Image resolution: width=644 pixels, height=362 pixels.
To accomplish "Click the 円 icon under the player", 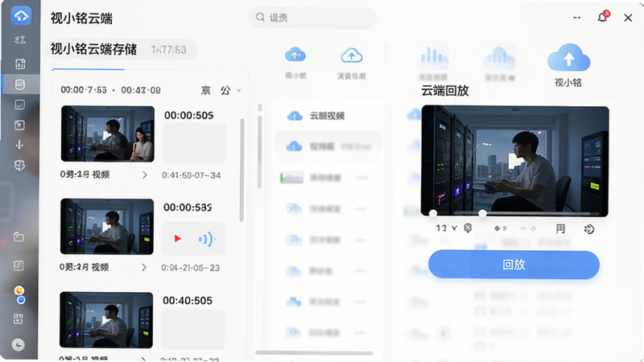I will click(x=560, y=228).
